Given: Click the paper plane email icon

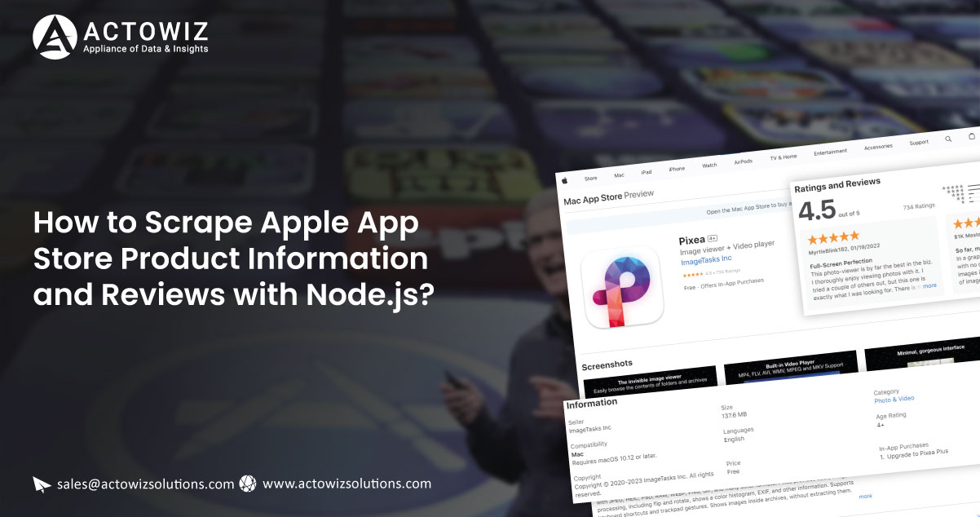Looking at the screenshot, I should [42, 484].
